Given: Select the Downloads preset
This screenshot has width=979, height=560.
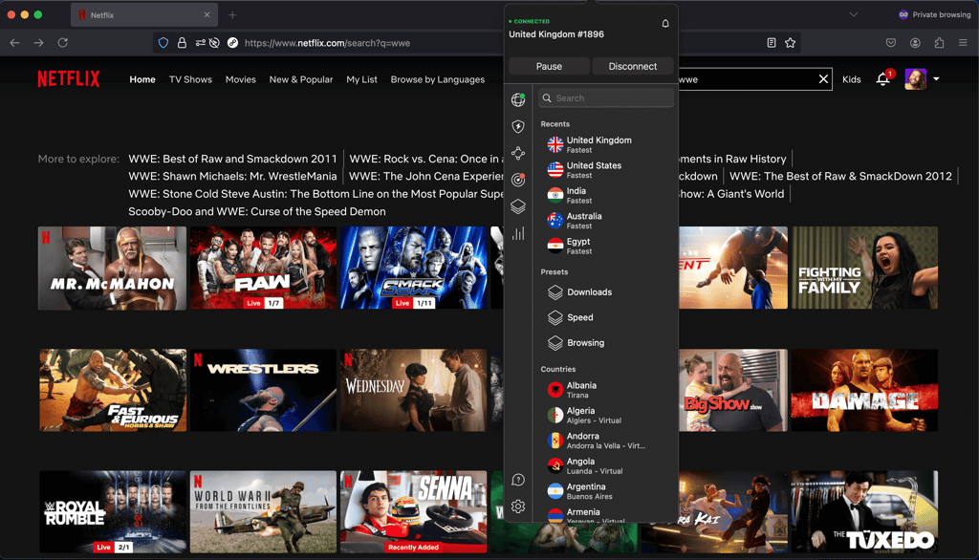Looking at the screenshot, I should click(x=607, y=292).
